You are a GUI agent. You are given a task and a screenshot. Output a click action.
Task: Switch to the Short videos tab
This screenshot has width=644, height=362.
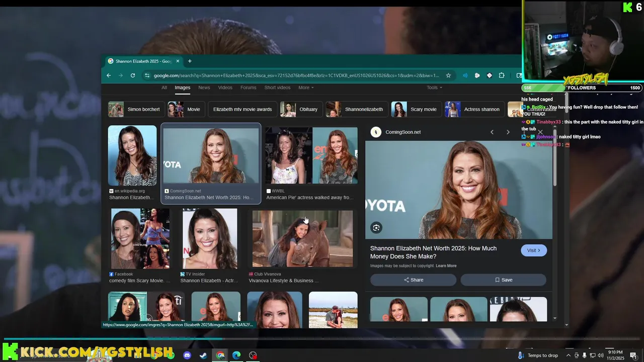277,87
